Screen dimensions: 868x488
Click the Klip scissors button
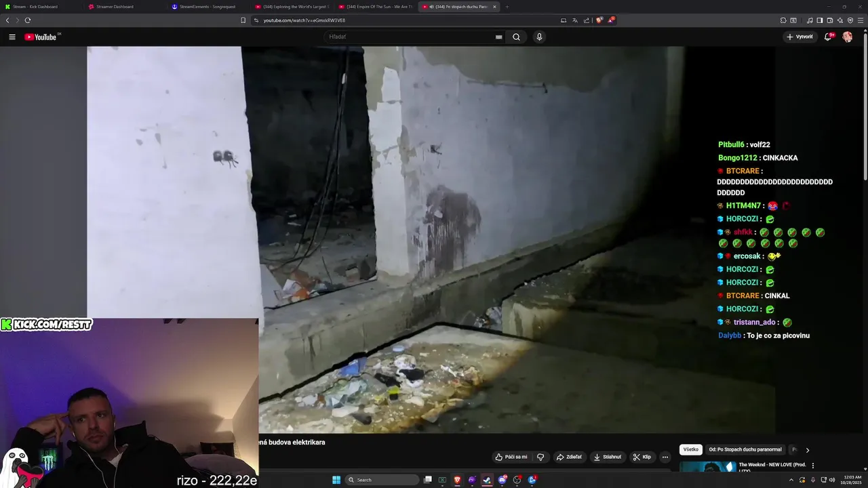point(642,457)
